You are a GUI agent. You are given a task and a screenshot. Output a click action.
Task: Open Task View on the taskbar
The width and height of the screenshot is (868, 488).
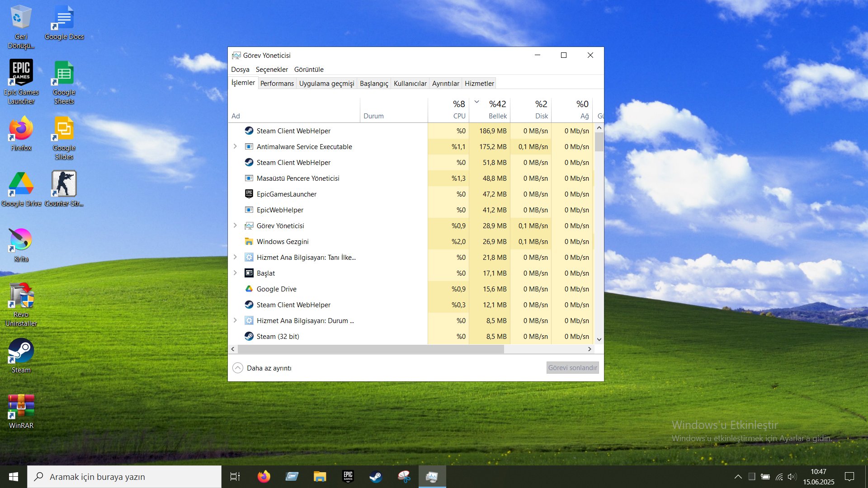coord(235,477)
